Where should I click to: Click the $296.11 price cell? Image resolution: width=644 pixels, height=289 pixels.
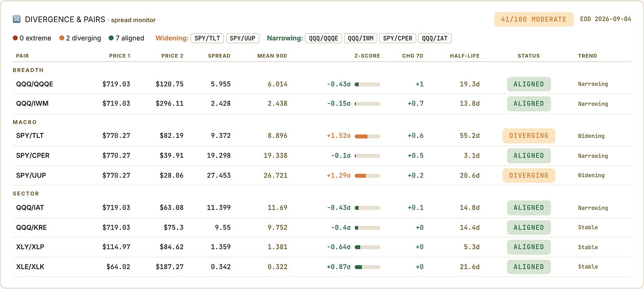(x=169, y=104)
